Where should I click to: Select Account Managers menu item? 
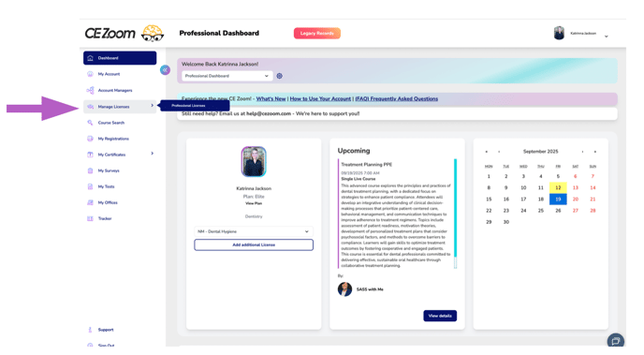point(115,91)
